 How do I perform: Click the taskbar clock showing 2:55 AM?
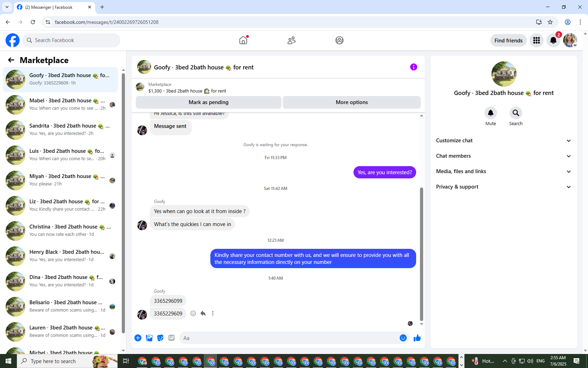(x=558, y=361)
